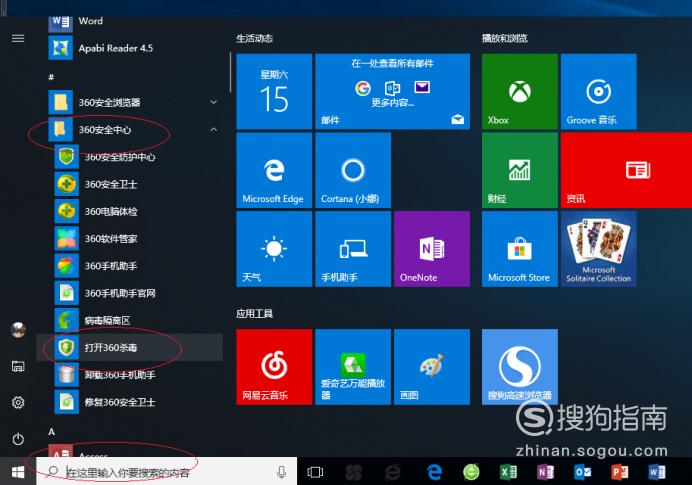
Task: Click the Windows Start button
Action: pyautogui.click(x=18, y=472)
